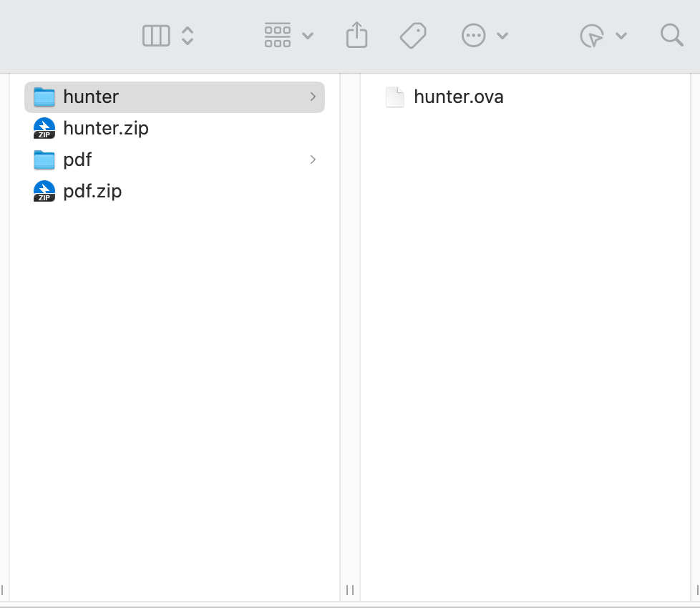700x608 pixels.
Task: Select the pdf.zip archive
Action: (x=92, y=191)
